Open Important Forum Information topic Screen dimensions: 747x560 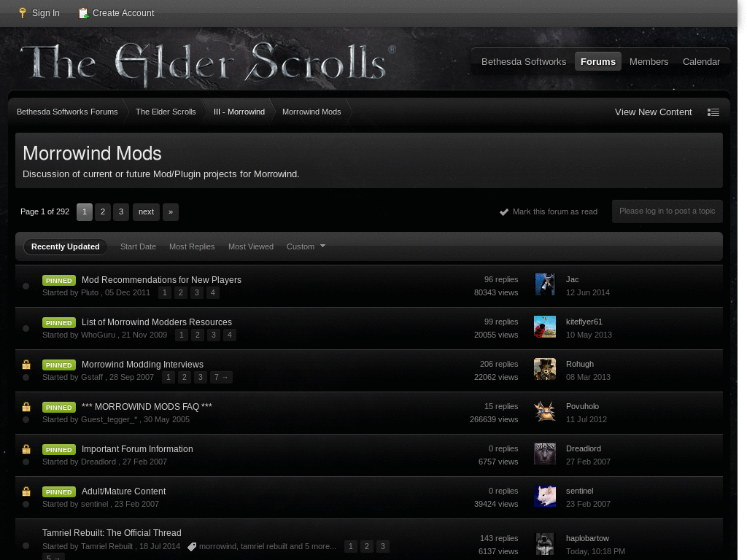[x=137, y=449]
